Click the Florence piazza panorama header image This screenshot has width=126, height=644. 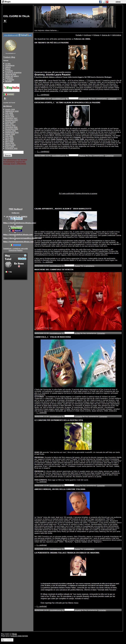75,17
